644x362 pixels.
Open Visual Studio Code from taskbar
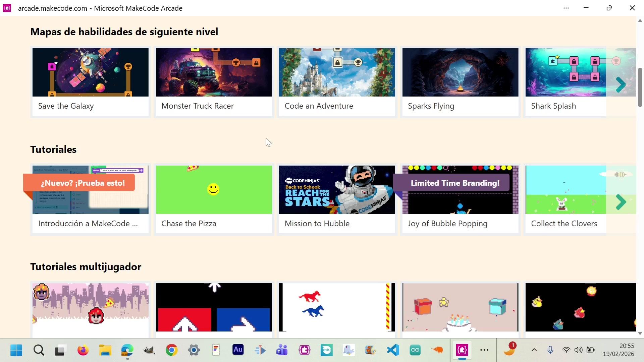393,350
